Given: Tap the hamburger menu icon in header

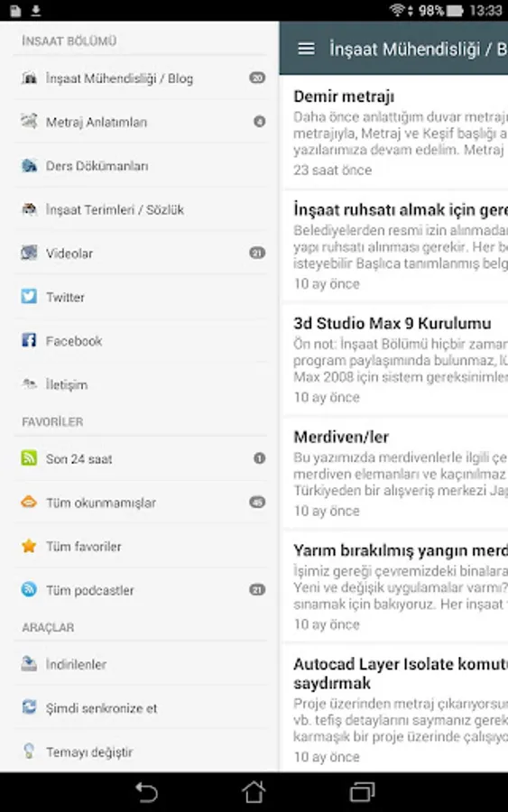Looking at the screenshot, I should click(x=306, y=49).
